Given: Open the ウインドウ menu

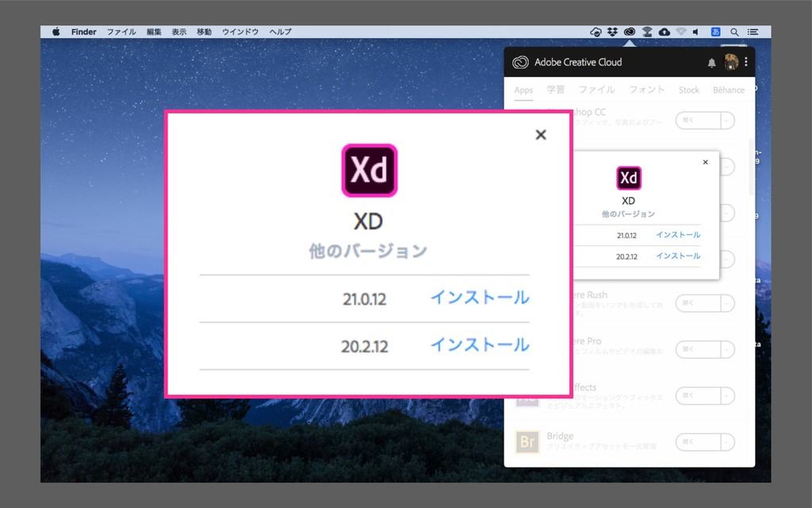Looking at the screenshot, I should pyautogui.click(x=240, y=32).
